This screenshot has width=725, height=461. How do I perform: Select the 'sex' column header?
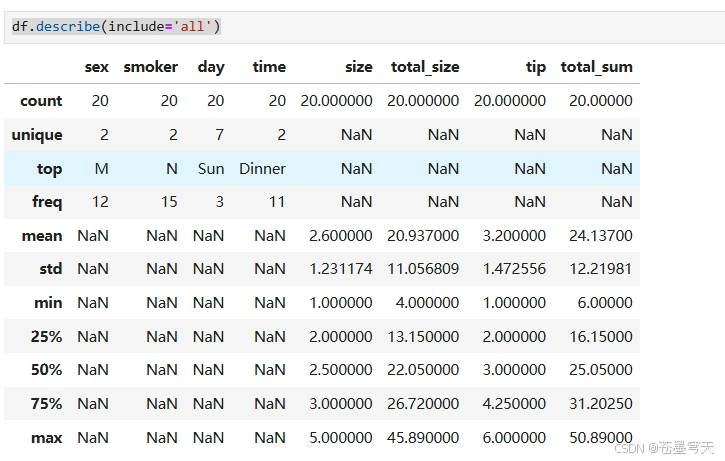tap(97, 67)
